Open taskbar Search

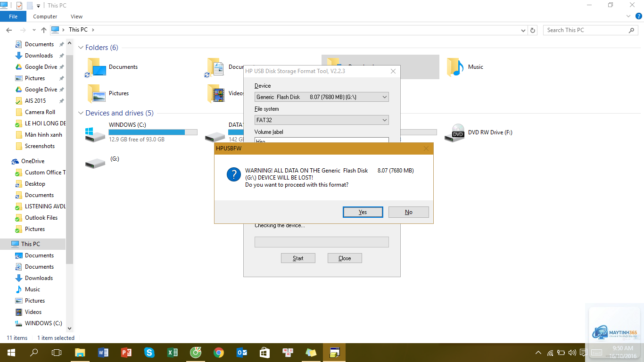(x=33, y=353)
